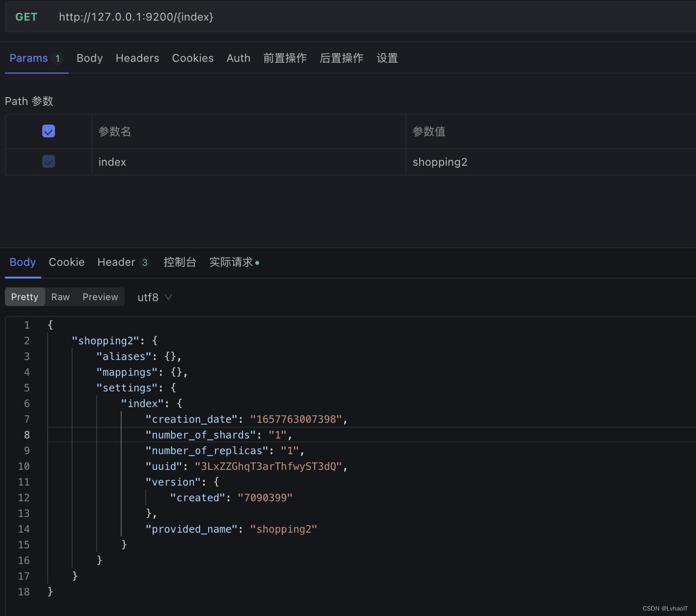The image size is (696, 616).
Task: Click the "number_of_replicas" key
Action: click(207, 451)
